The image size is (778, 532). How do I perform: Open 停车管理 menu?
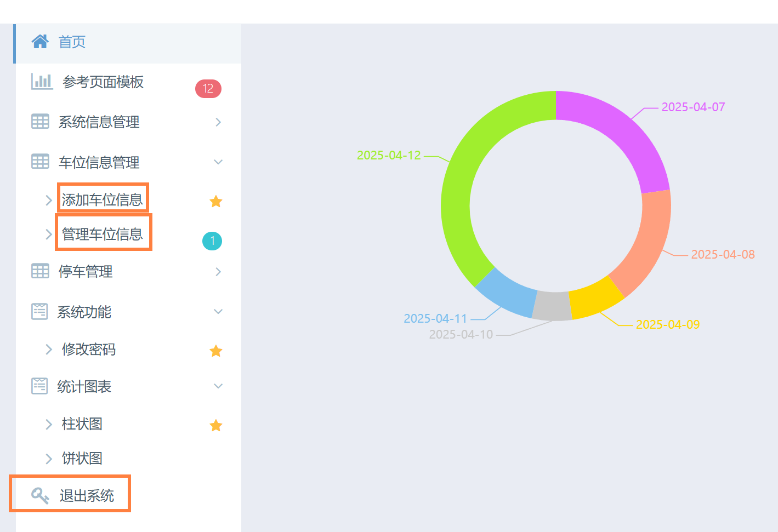click(86, 272)
